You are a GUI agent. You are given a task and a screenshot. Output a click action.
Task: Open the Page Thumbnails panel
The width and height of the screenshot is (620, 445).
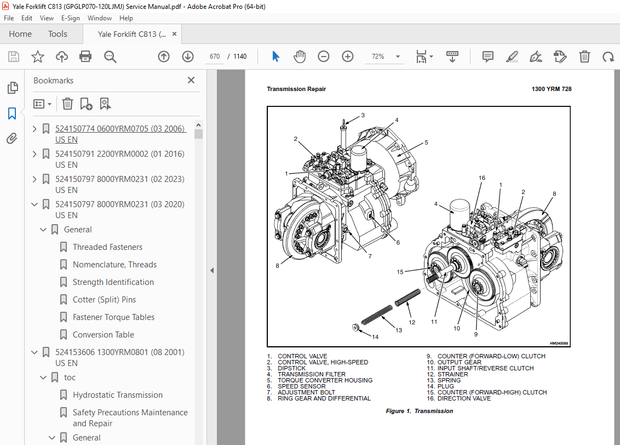click(x=12, y=88)
